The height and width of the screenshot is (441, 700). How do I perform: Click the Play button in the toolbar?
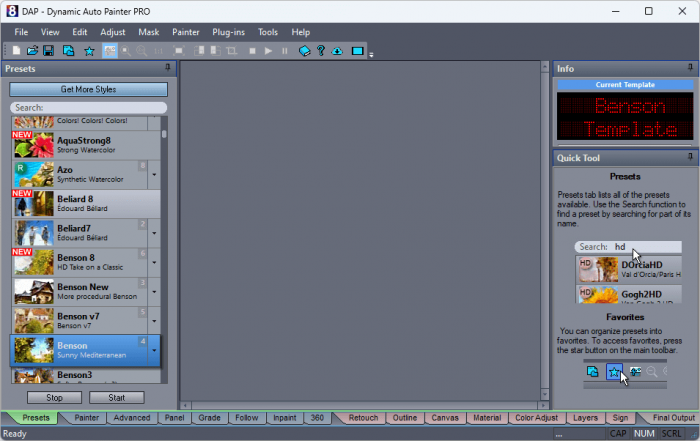pos(268,50)
